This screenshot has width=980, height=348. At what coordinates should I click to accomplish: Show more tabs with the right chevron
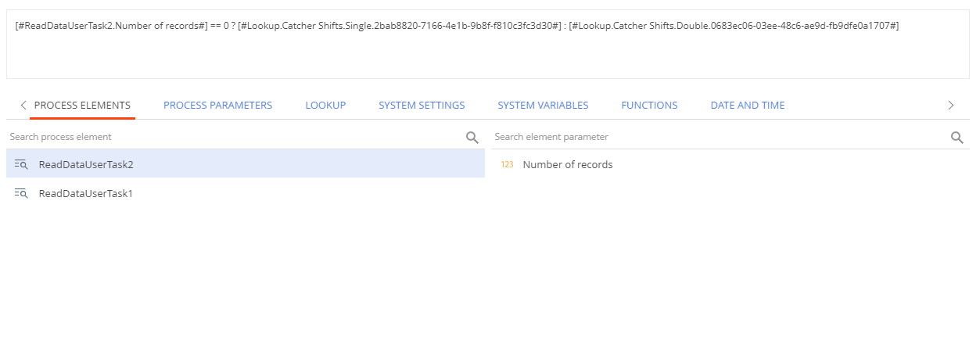click(951, 105)
